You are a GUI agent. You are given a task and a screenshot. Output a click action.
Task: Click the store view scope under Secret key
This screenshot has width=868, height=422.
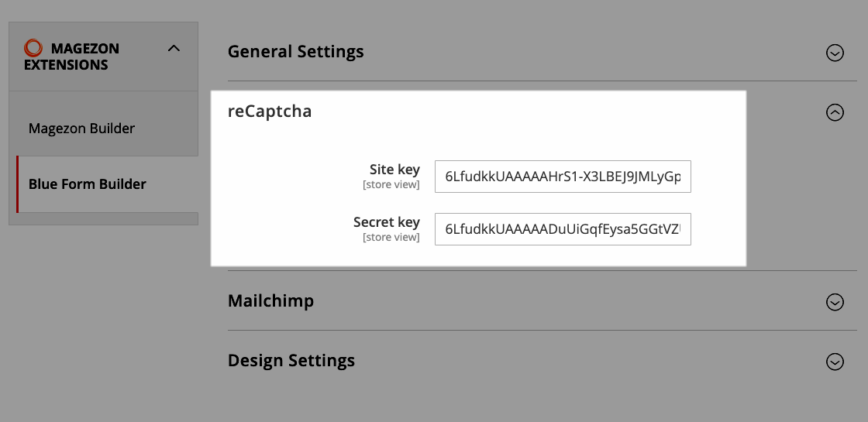(x=391, y=237)
